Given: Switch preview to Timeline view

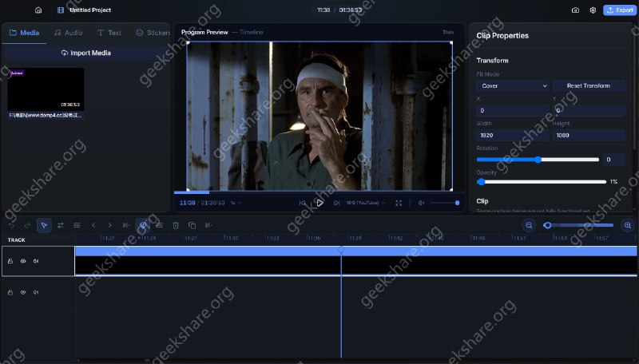Looking at the screenshot, I should pos(251,32).
